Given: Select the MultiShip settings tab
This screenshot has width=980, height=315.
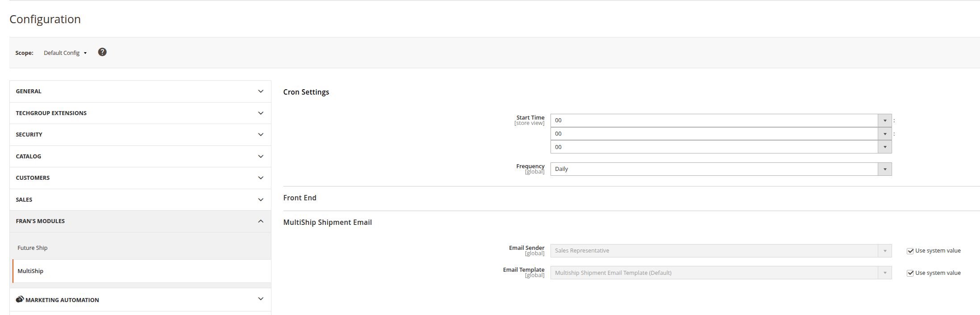Looking at the screenshot, I should (x=30, y=271).
